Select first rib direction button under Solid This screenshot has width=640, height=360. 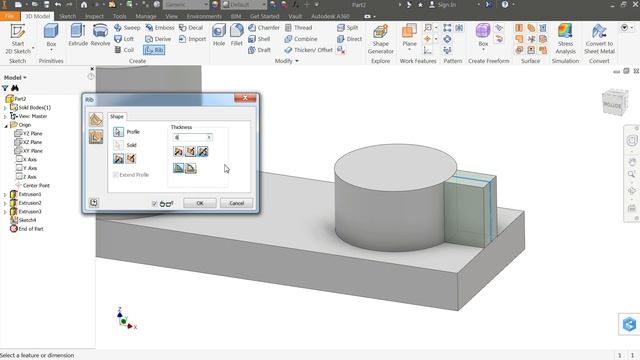(118, 158)
